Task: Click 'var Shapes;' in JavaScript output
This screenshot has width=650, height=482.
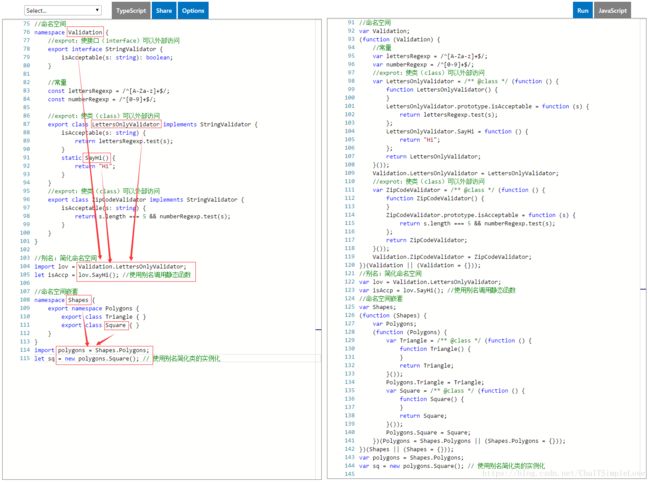Action: click(378, 307)
